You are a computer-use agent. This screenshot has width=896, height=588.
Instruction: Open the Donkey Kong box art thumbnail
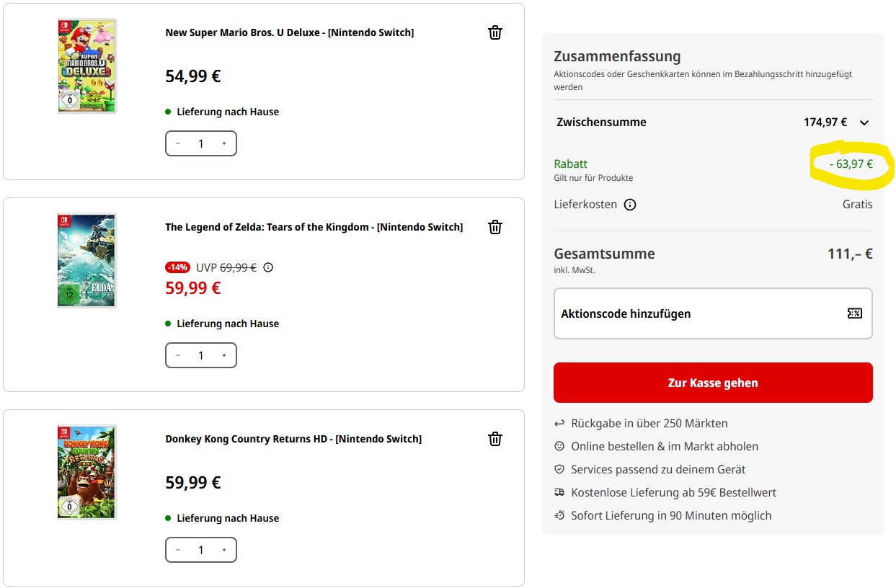pos(87,472)
